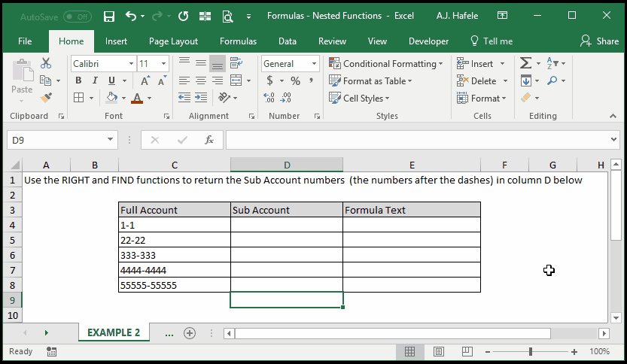Decrease indent of cell contents

click(184, 98)
